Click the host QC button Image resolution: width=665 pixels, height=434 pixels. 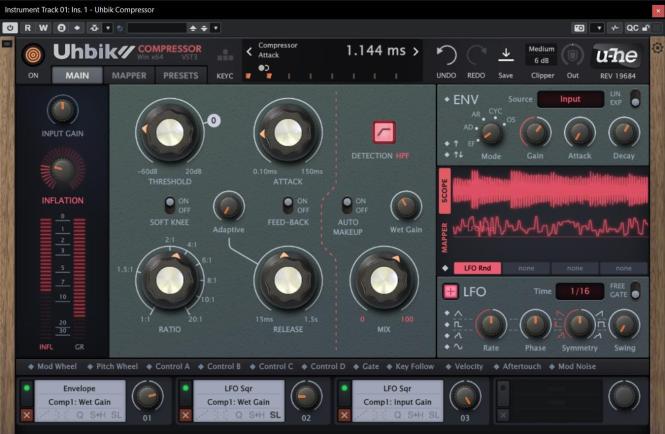(x=632, y=28)
